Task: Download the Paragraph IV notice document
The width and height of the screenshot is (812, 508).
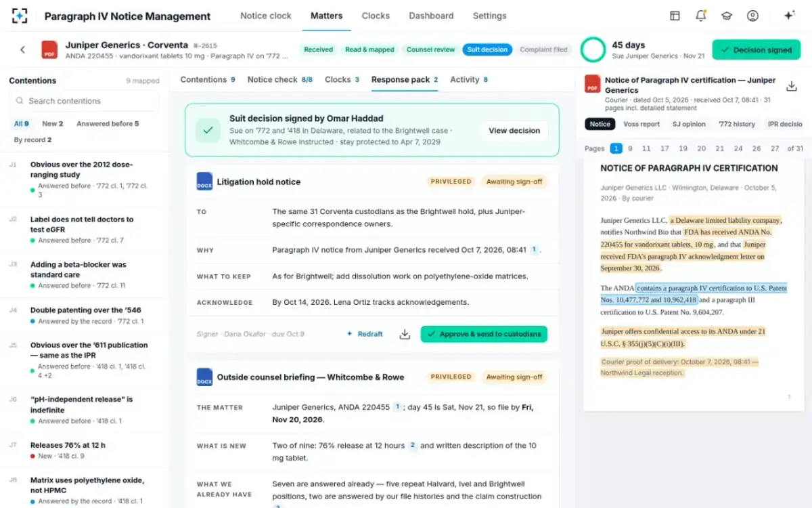Action: coord(791,86)
